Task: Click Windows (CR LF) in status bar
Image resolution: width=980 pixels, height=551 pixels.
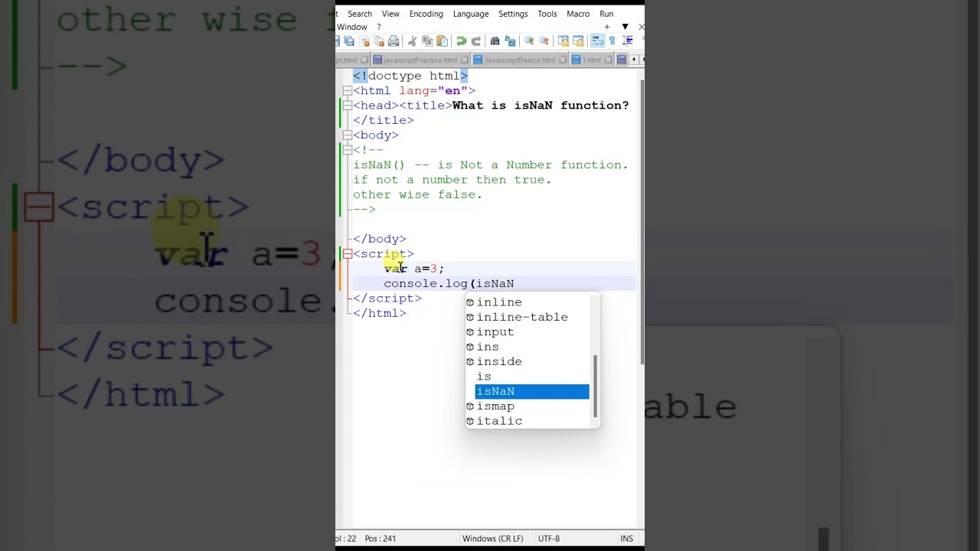Action: coord(493,539)
